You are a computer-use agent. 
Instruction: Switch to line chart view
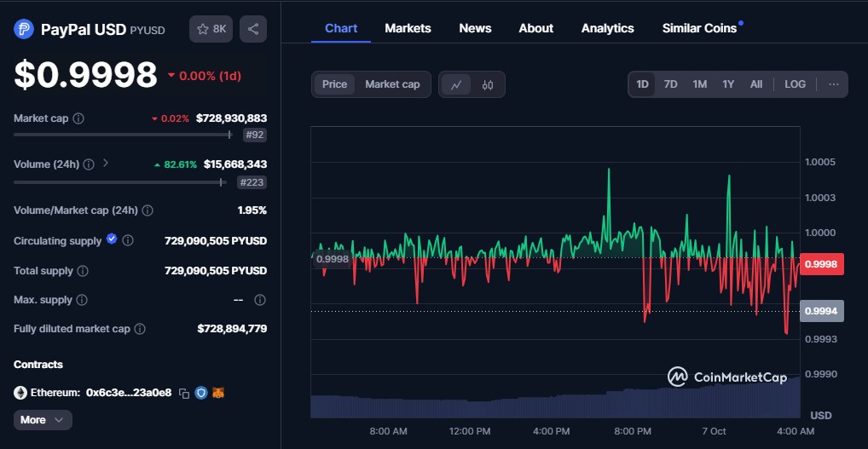pos(456,84)
